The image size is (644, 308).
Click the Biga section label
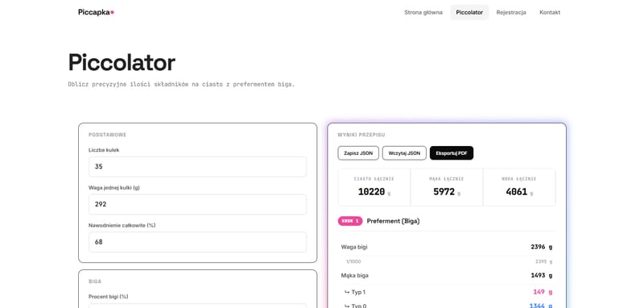point(95,281)
